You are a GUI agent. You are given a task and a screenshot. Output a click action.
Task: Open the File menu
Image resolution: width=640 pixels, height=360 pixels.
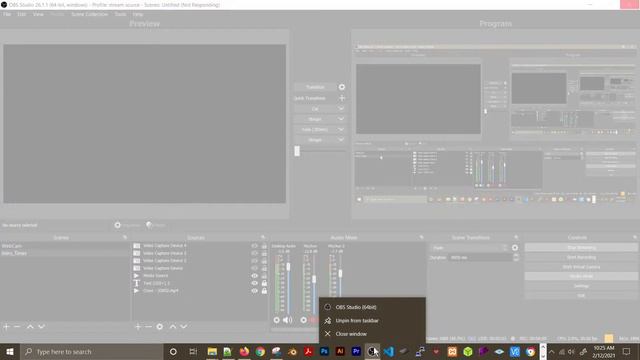[x=7, y=14]
